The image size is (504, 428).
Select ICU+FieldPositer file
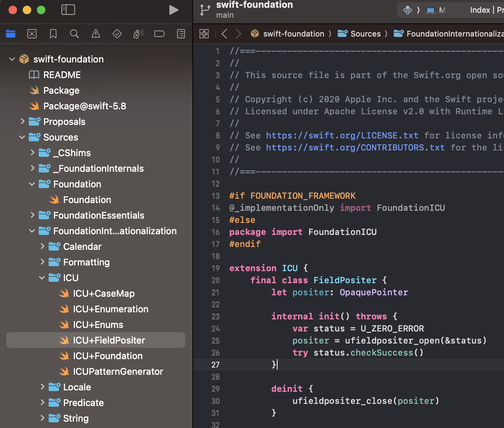point(96,340)
